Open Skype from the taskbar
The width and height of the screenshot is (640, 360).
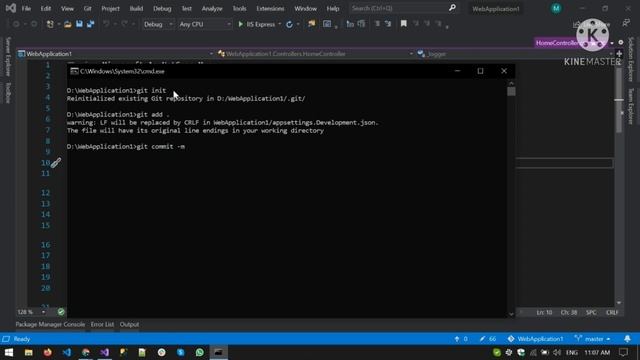tap(180, 353)
